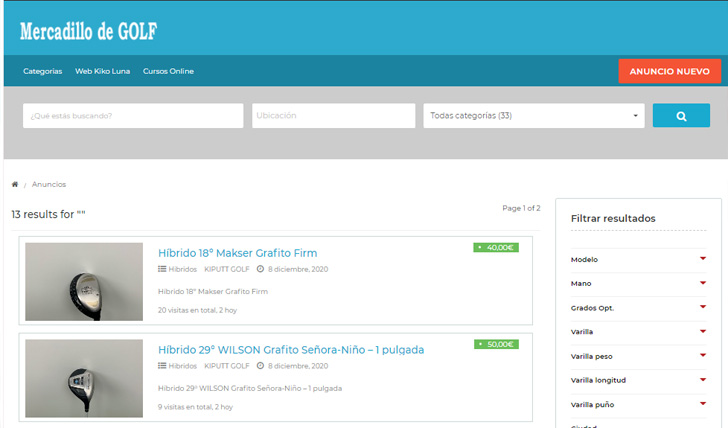
Task: Click the clock icon on Wilson listing date
Action: click(260, 365)
